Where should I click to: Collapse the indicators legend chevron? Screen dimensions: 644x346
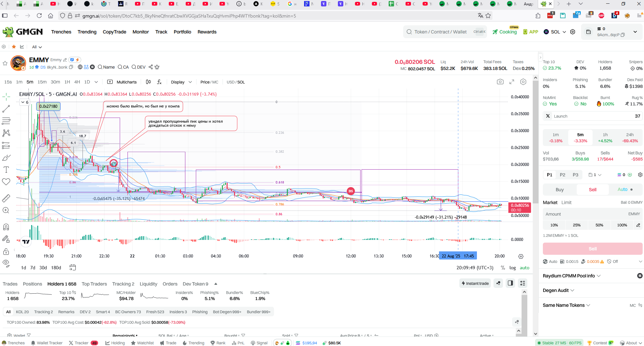point(23,102)
